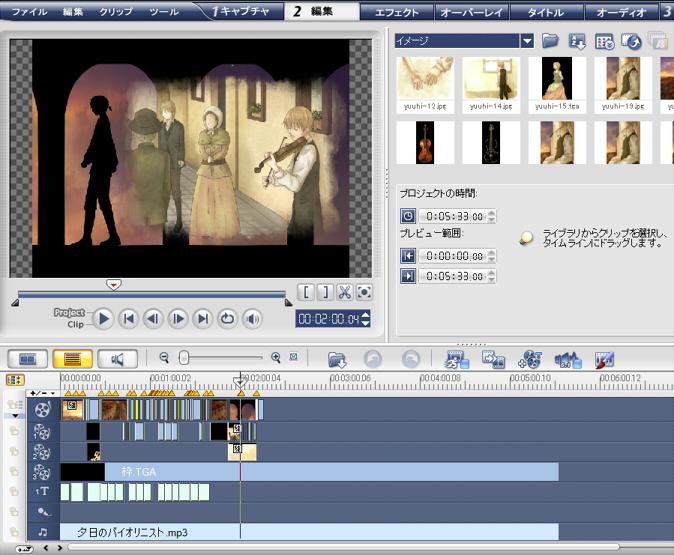
Task: Select the orange violin image thumbnail
Action: click(x=425, y=142)
